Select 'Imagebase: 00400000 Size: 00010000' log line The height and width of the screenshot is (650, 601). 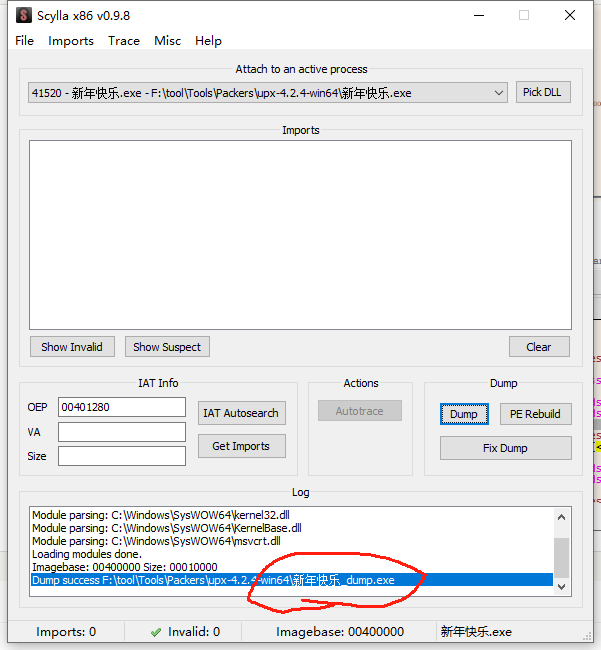click(125, 567)
